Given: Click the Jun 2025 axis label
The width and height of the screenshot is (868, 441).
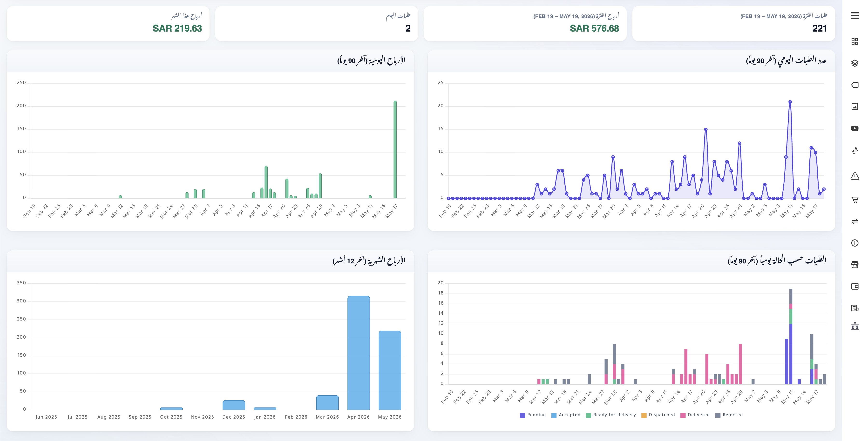Looking at the screenshot, I should click(46, 417).
